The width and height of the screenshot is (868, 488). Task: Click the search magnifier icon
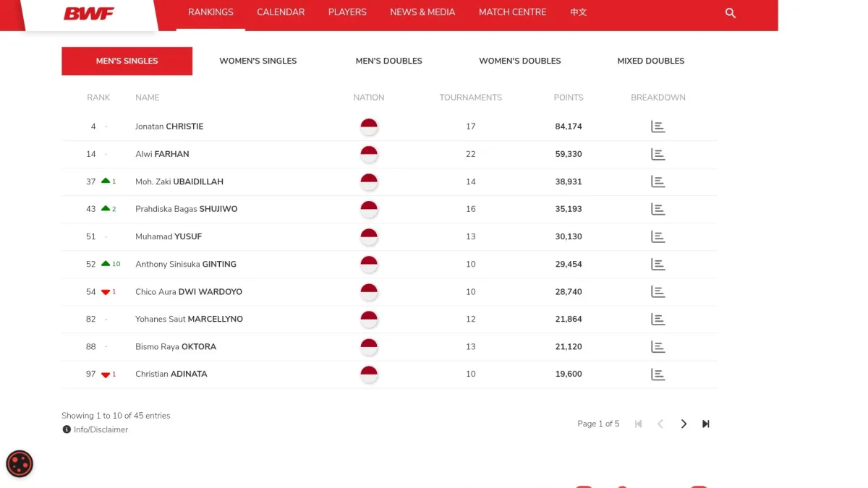tap(731, 13)
